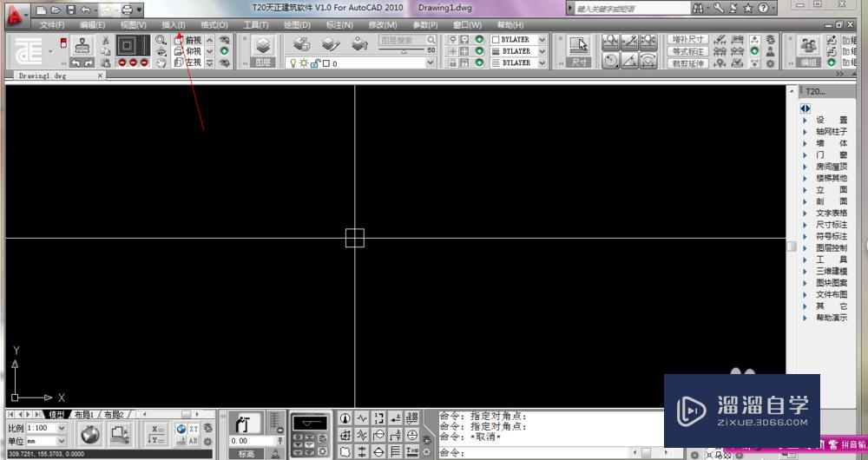Open the 视图(V) menu
Viewport: 868px width, 460px height.
click(x=134, y=25)
